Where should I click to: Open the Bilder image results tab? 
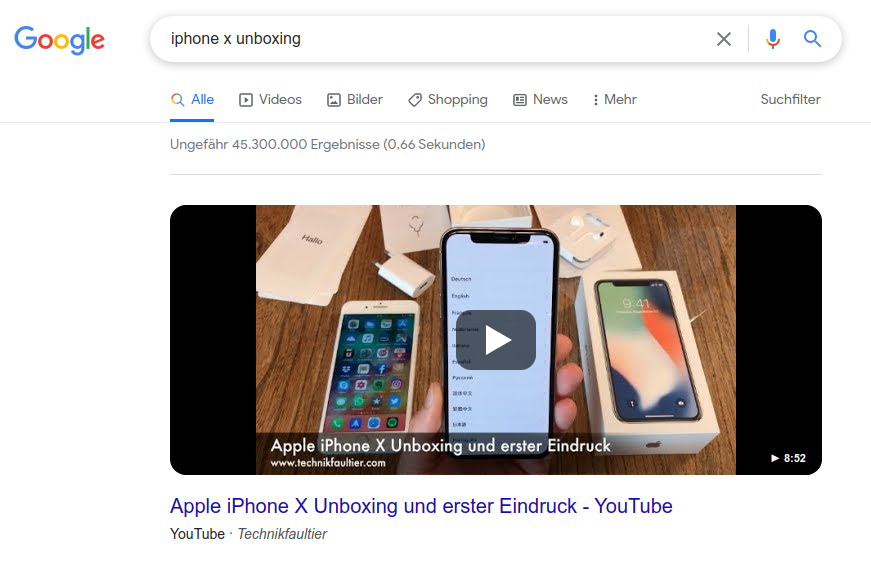coord(355,99)
